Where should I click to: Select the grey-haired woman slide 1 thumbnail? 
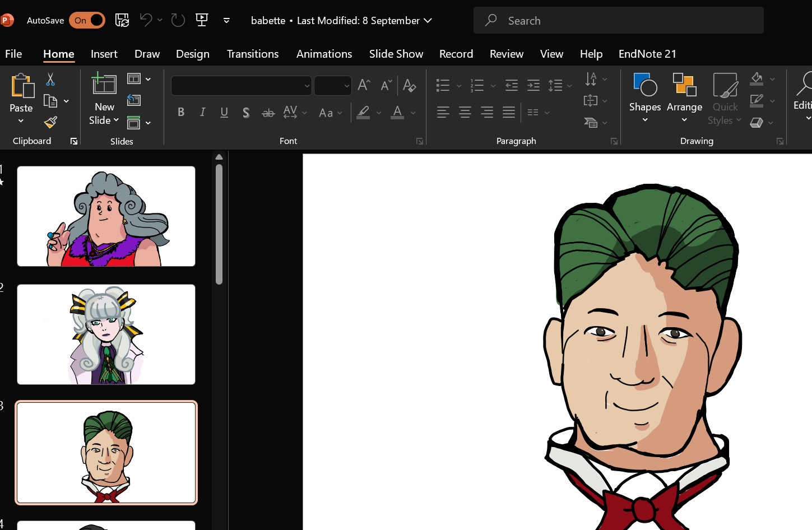pos(106,216)
